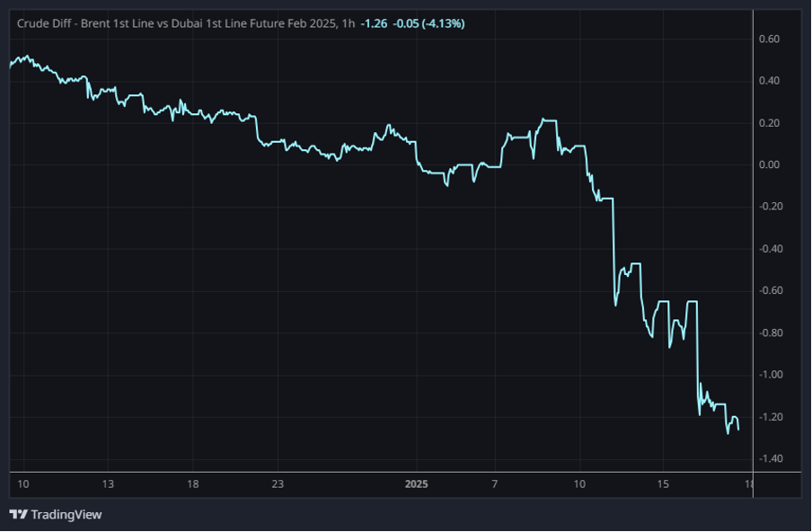The width and height of the screenshot is (812, 532).
Task: Click the TradingView logo icon
Action: (x=18, y=514)
